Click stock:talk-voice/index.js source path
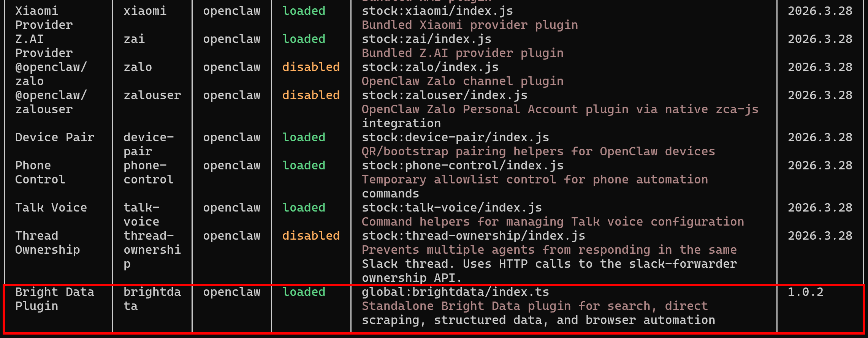This screenshot has width=868, height=338. 452,208
